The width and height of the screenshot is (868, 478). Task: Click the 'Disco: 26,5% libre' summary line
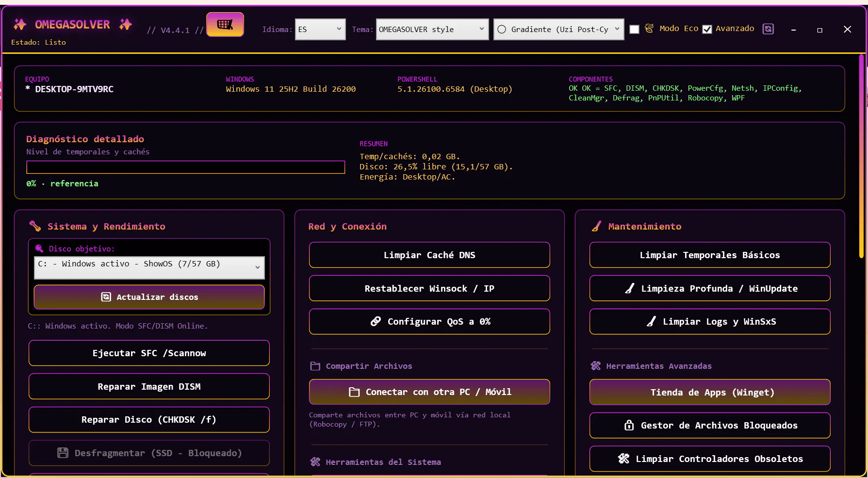tap(436, 167)
